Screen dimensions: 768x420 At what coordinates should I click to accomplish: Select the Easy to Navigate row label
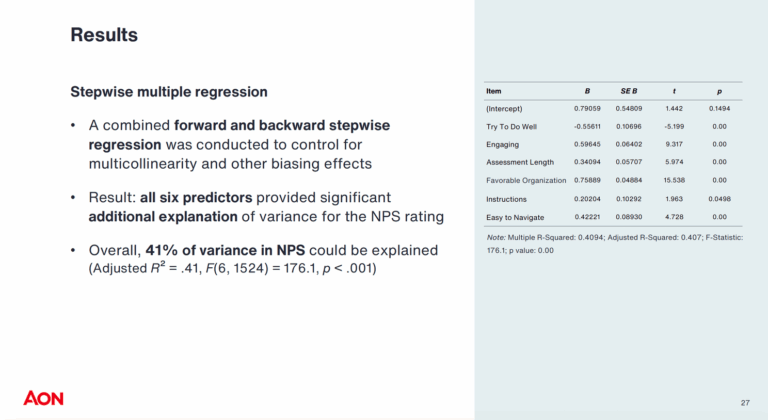click(516, 216)
